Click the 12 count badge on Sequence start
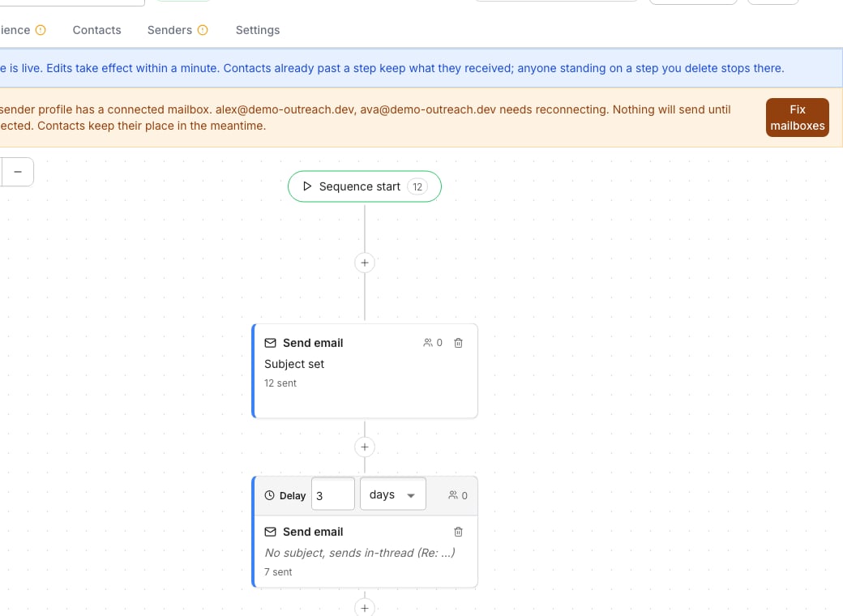Image resolution: width=843 pixels, height=616 pixels. pos(417,186)
